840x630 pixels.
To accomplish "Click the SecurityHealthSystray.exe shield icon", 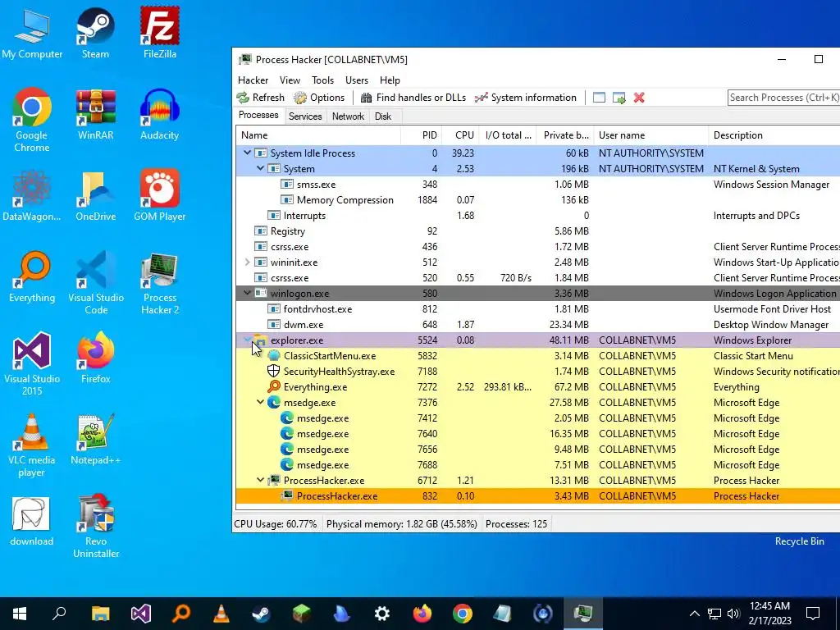I will point(274,371).
